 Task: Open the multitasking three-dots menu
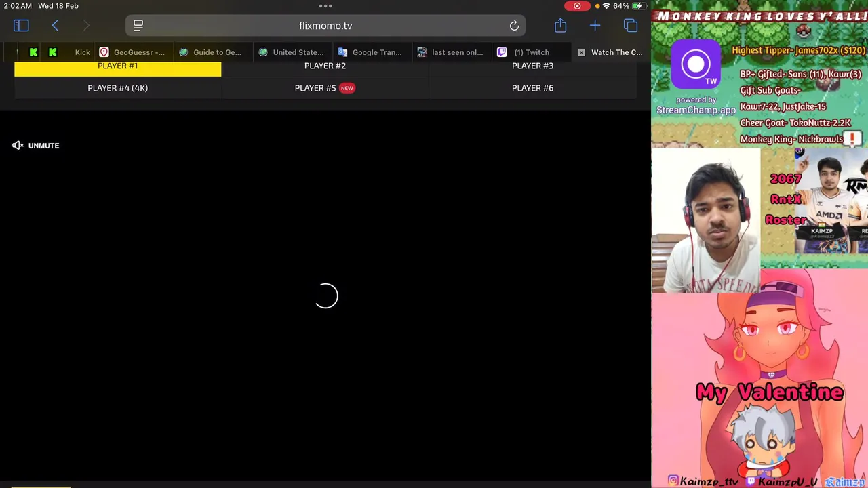click(325, 6)
